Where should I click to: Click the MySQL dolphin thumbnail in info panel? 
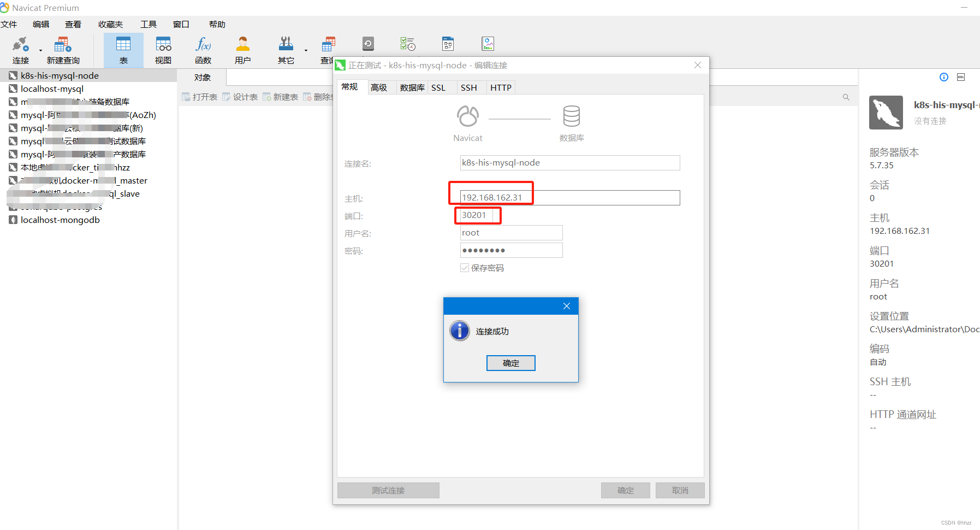point(886,113)
